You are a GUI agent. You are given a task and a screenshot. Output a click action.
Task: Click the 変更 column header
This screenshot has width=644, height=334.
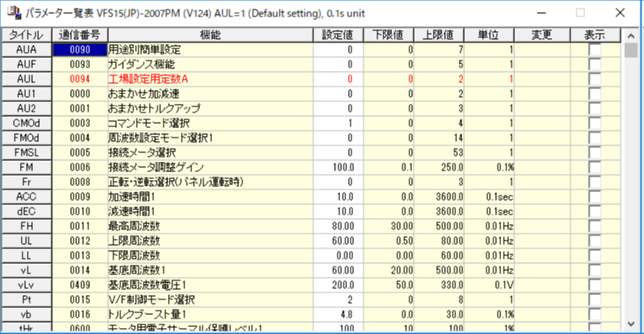[542, 35]
